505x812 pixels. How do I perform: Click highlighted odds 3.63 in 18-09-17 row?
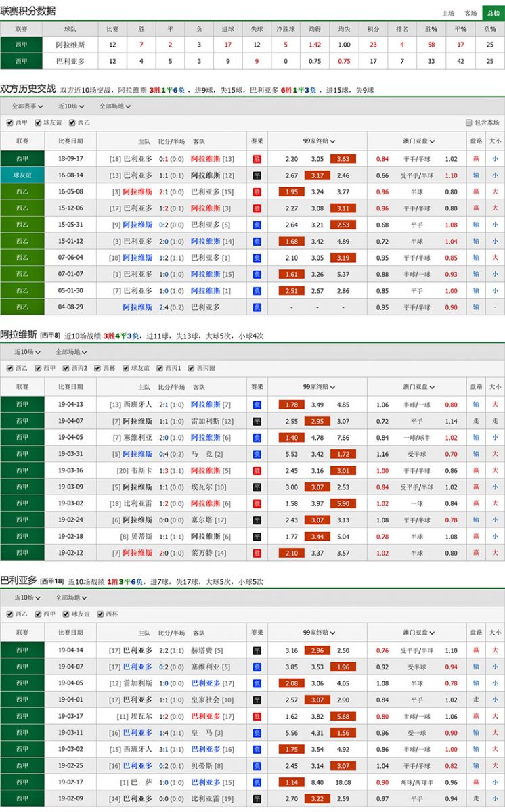(x=343, y=159)
